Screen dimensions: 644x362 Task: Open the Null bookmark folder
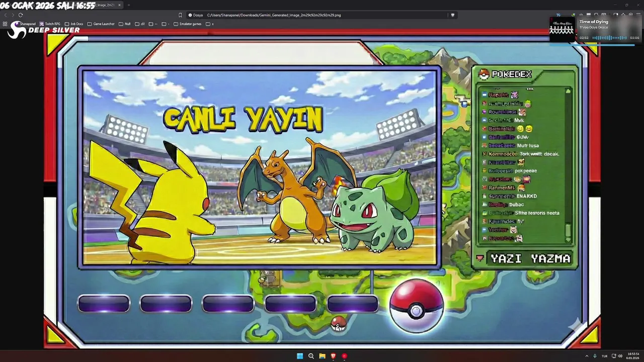[x=124, y=24]
